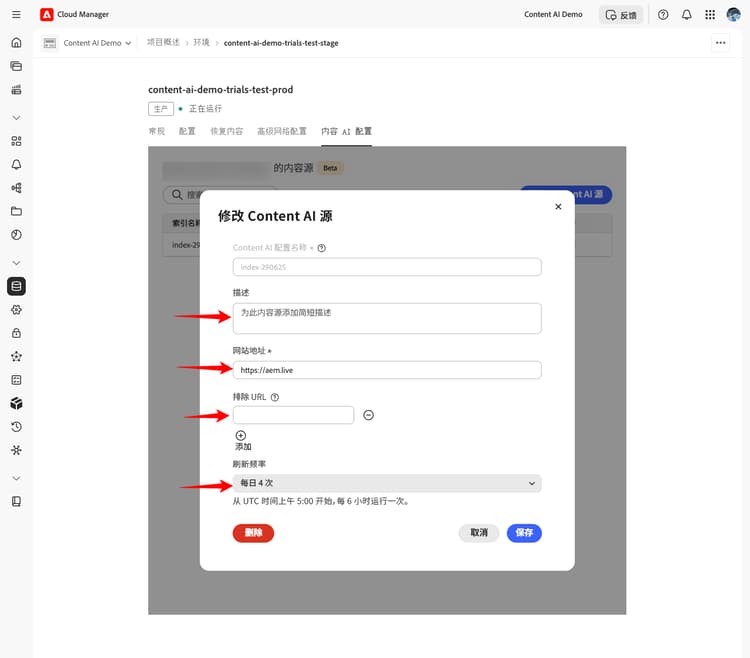Viewport: 750px width, 658px height.
Task: Click the padlock icon in sidebar
Action: [16, 333]
